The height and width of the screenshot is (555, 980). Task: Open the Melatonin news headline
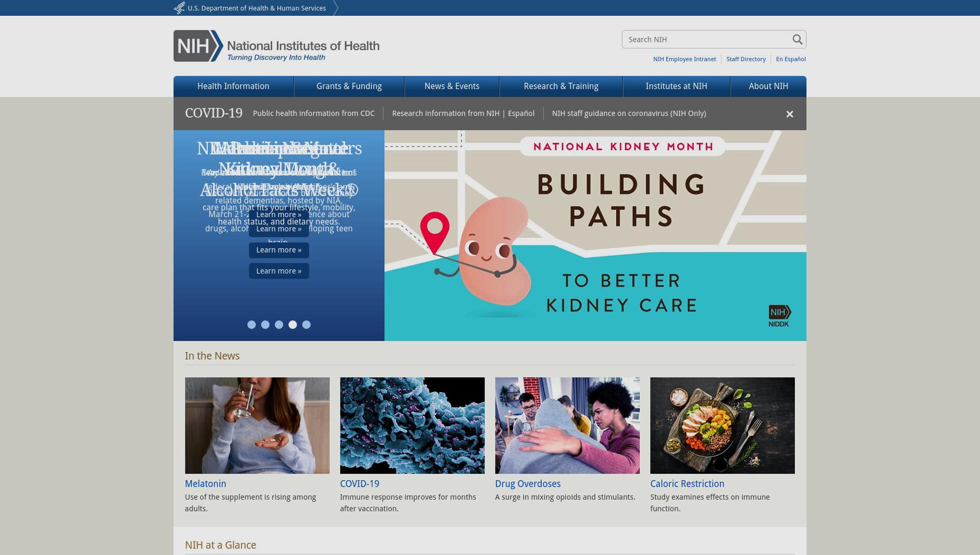(x=206, y=484)
